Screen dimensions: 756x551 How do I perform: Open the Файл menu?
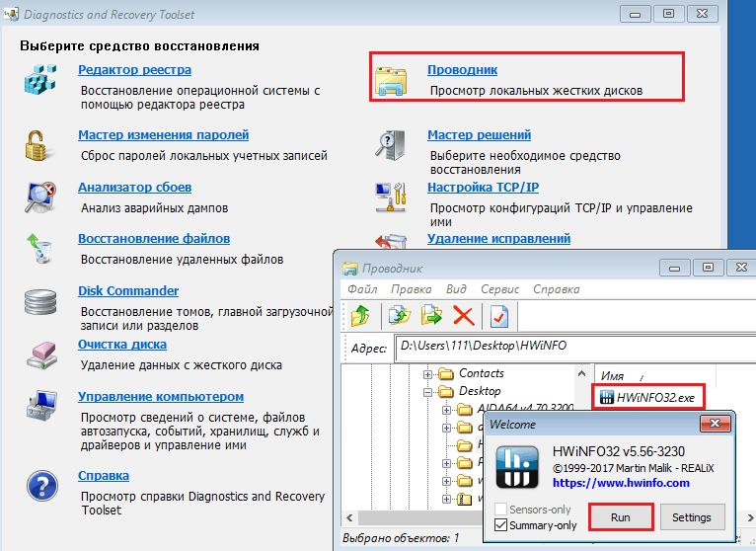362,289
